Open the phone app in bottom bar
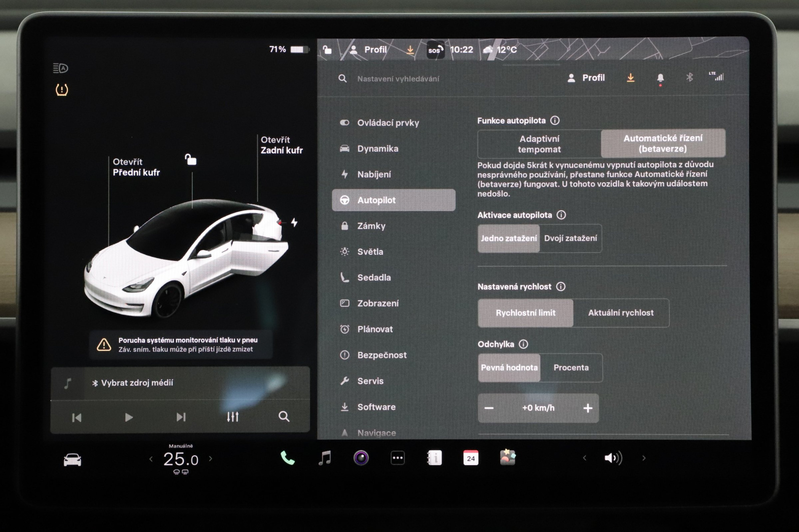This screenshot has width=799, height=532. click(x=287, y=458)
